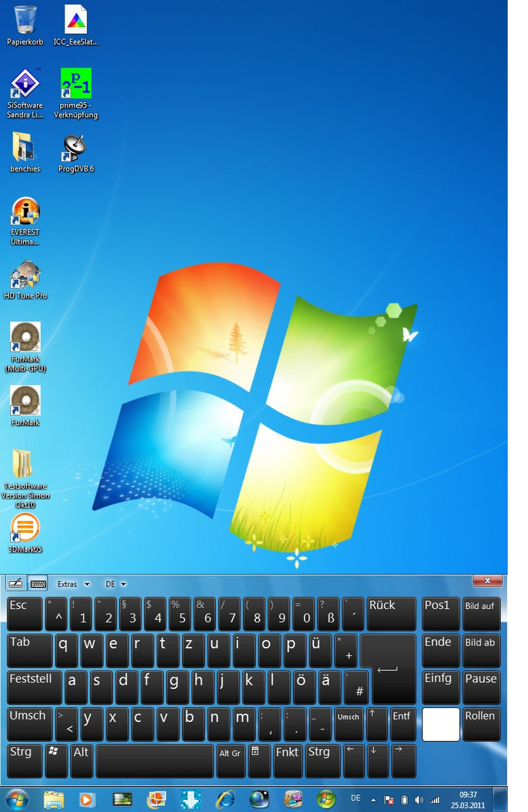Screen dimensions: 528x812
Task: Tap the ü key
Action: 320,651
